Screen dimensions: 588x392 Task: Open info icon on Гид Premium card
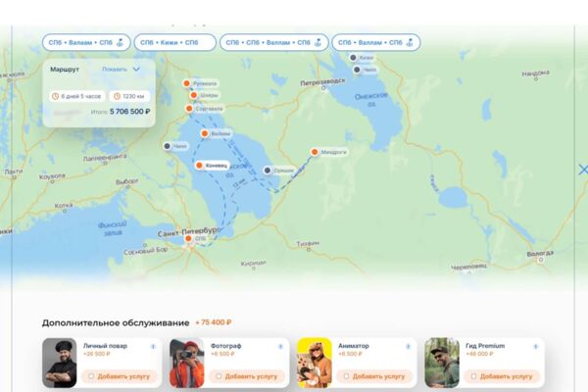[535, 347]
